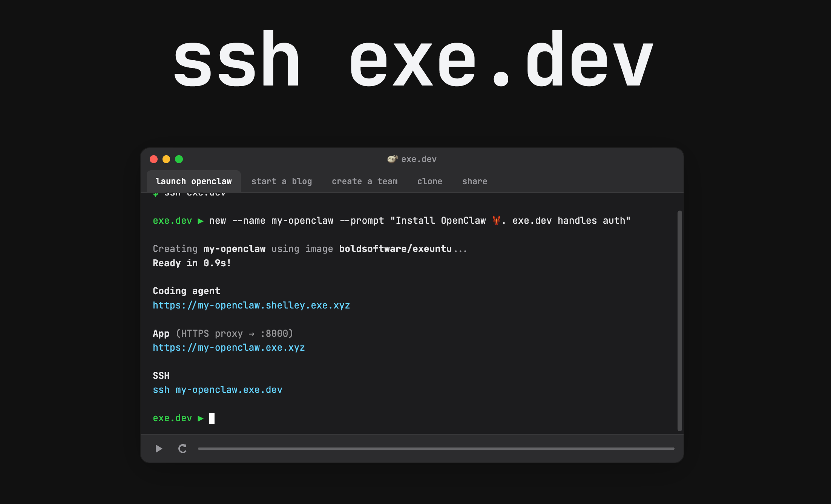Click the replay circular arrow icon
This screenshot has height=504, width=831.
tap(182, 449)
